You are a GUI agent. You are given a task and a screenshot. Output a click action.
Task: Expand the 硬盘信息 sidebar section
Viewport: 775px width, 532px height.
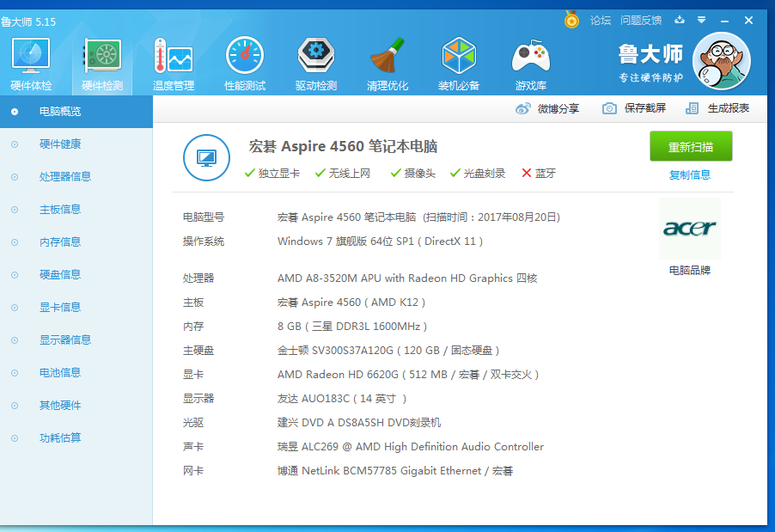click(59, 274)
